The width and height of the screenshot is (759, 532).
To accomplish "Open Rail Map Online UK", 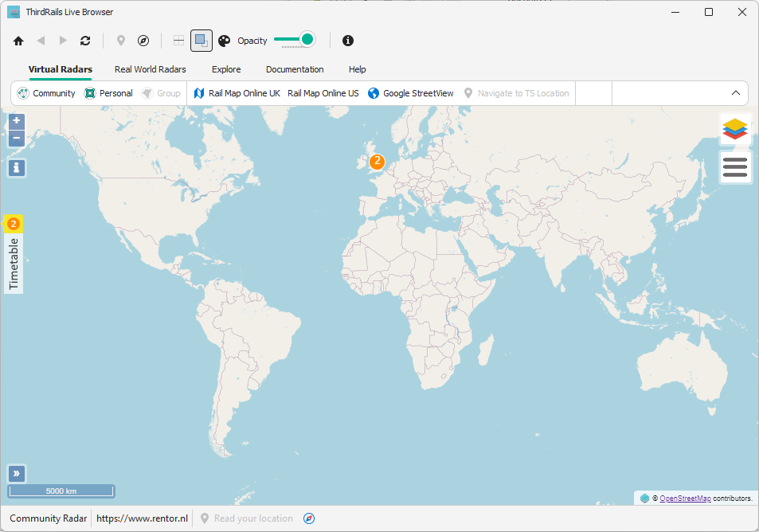I will [237, 93].
